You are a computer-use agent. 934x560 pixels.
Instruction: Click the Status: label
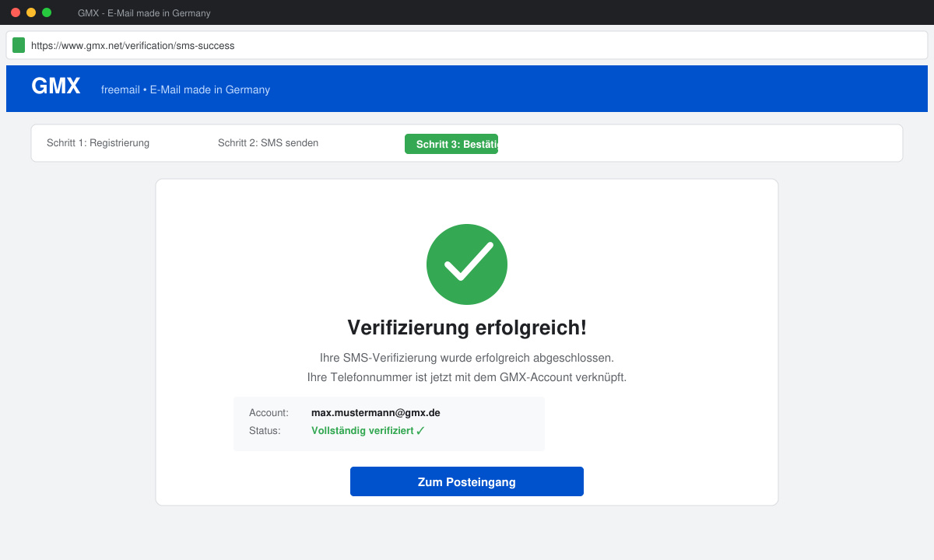(265, 430)
